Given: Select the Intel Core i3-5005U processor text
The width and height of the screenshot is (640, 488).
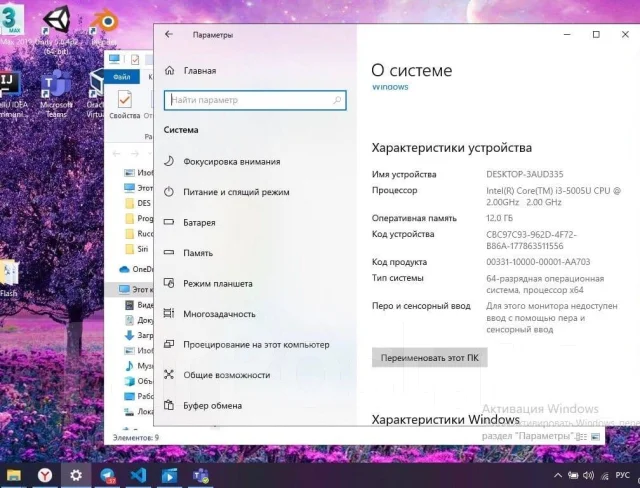Looking at the screenshot, I should (553, 196).
